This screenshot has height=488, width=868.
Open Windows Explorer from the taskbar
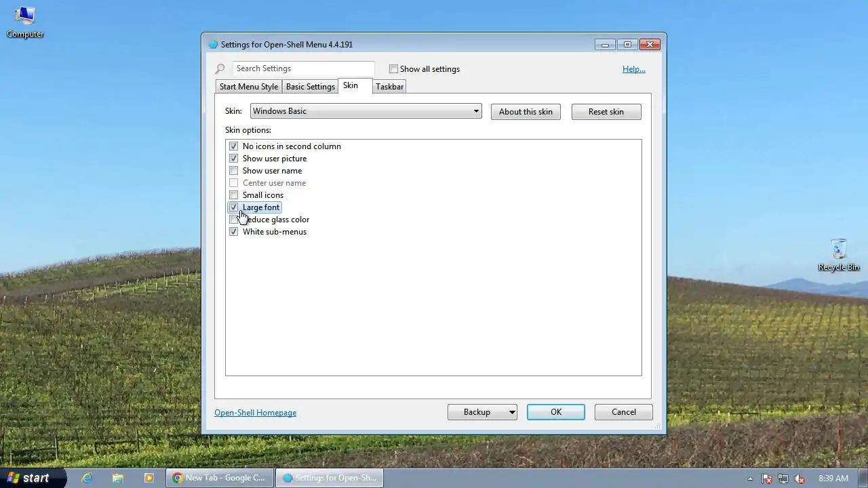point(118,478)
